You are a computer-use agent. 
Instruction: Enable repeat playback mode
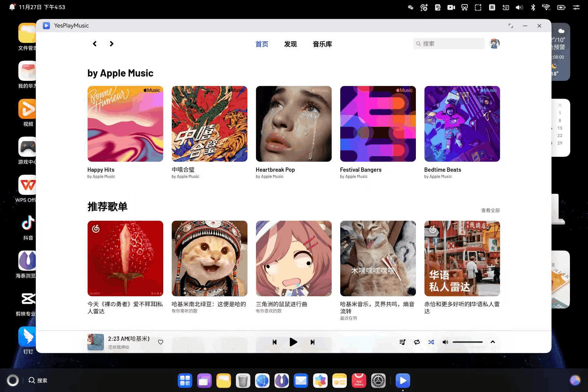(417, 342)
